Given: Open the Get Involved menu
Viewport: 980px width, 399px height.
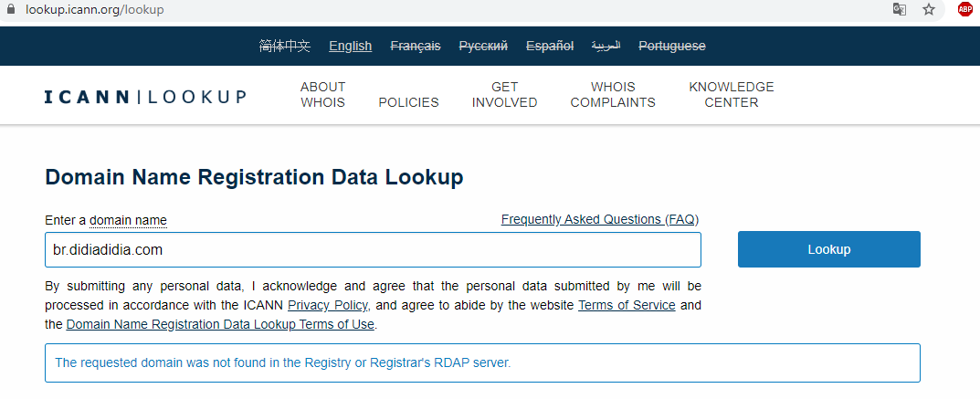Looking at the screenshot, I should click(504, 95).
